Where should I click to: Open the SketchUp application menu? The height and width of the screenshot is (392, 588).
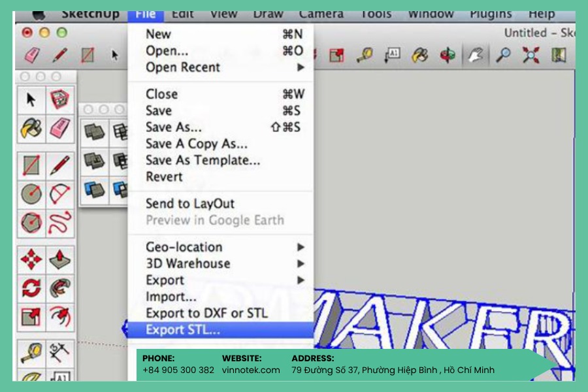point(90,15)
